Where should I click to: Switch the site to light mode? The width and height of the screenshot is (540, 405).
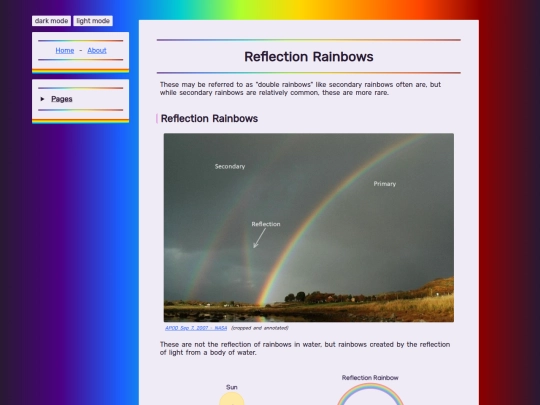click(x=93, y=21)
